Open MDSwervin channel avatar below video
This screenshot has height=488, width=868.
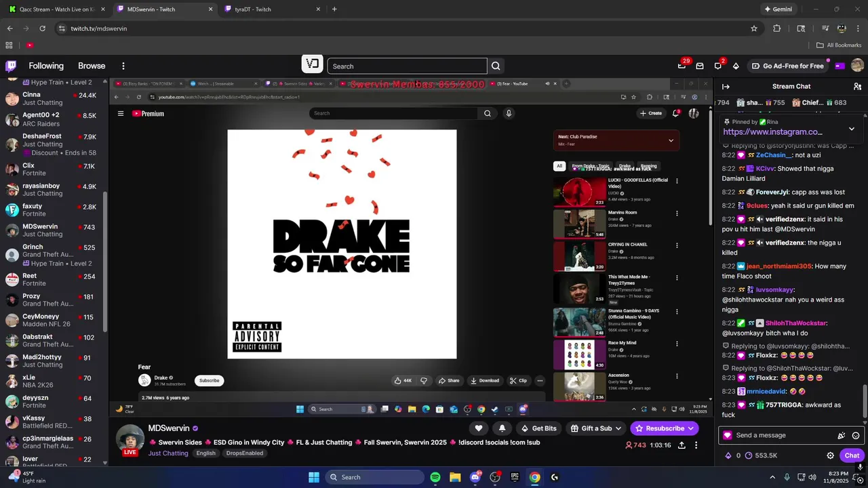tap(130, 439)
